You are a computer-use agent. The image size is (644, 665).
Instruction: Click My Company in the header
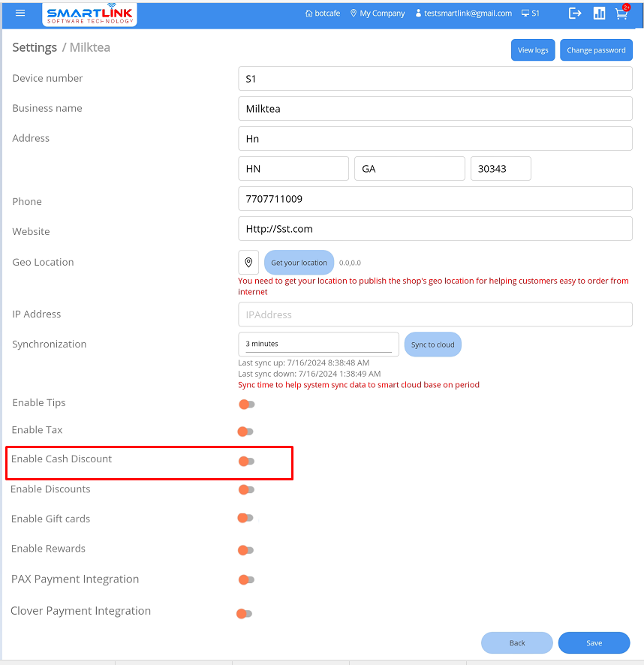tap(378, 14)
